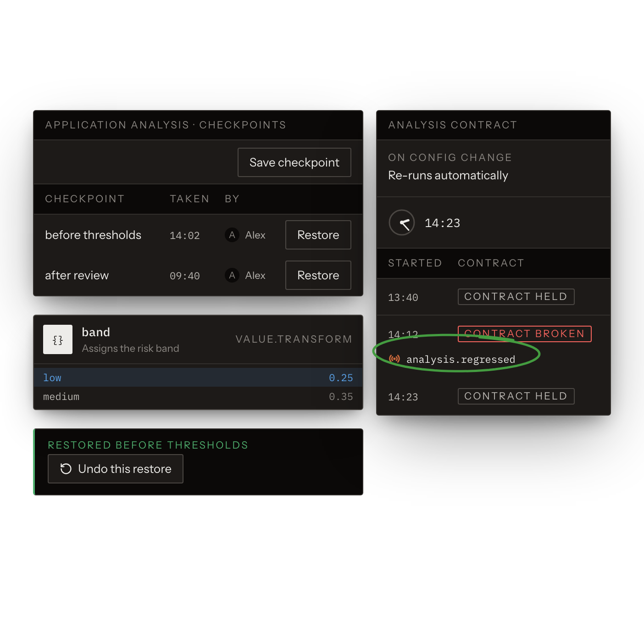Click the Save checkpoint button
This screenshot has width=644, height=644.
click(294, 162)
